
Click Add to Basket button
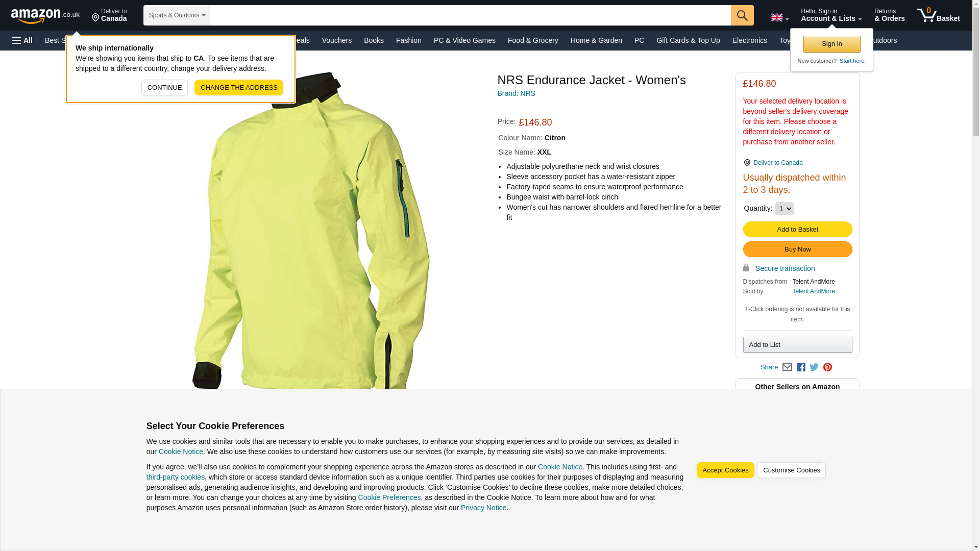[x=797, y=230]
